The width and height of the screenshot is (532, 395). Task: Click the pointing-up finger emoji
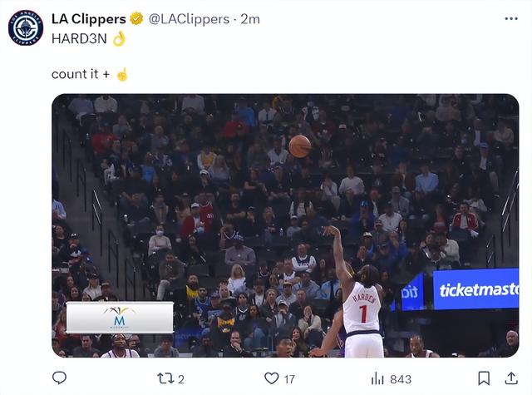122,74
